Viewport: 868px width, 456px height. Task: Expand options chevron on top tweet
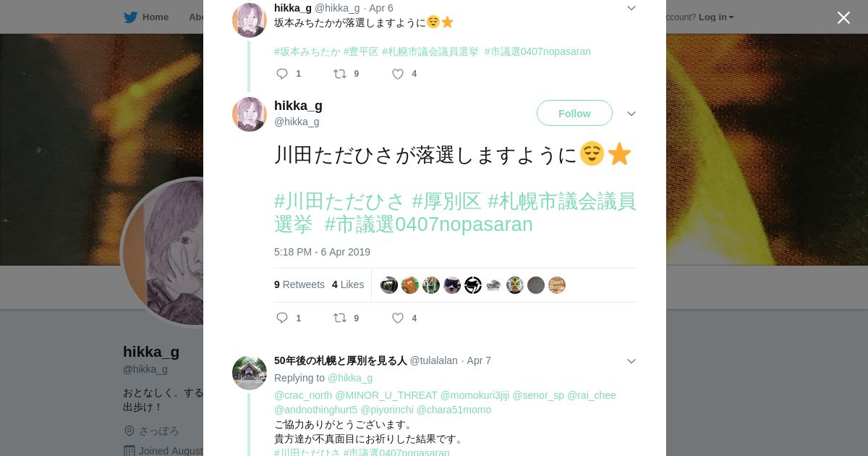point(631,8)
